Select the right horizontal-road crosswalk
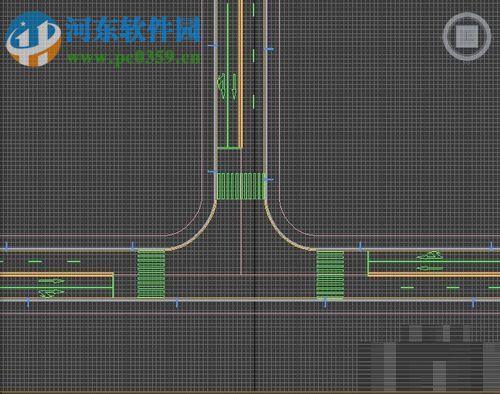The height and width of the screenshot is (394, 500). tap(330, 275)
